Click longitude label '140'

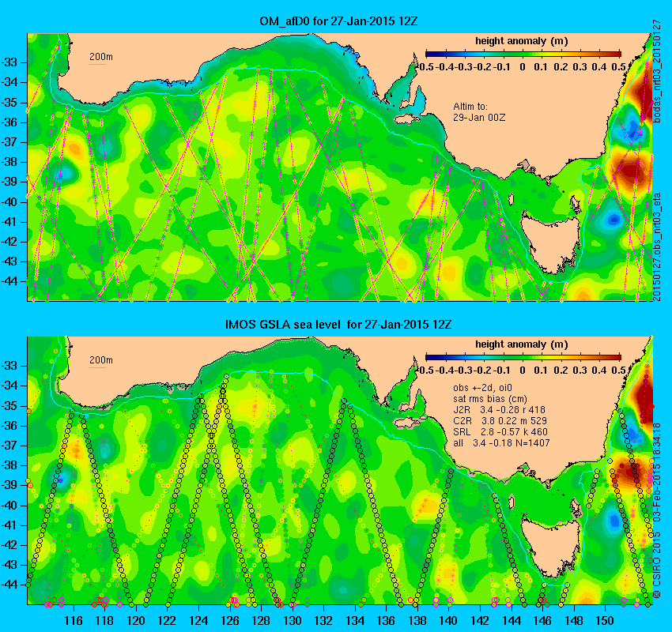pyautogui.click(x=449, y=620)
